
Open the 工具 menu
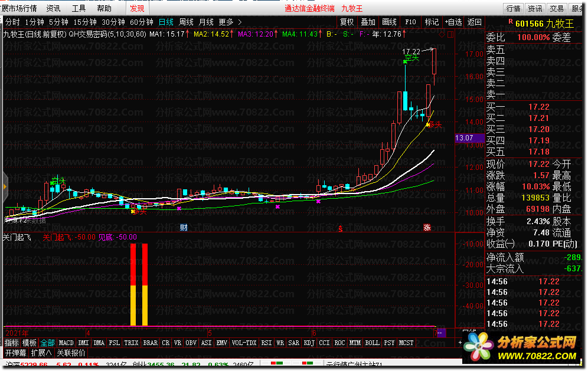(79, 8)
